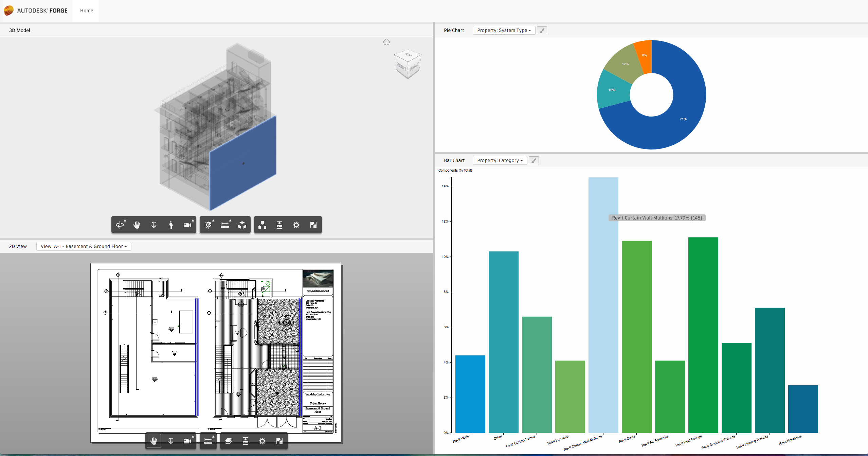This screenshot has width=868, height=456.
Task: Open the Section analysis tool
Action: tap(208, 225)
